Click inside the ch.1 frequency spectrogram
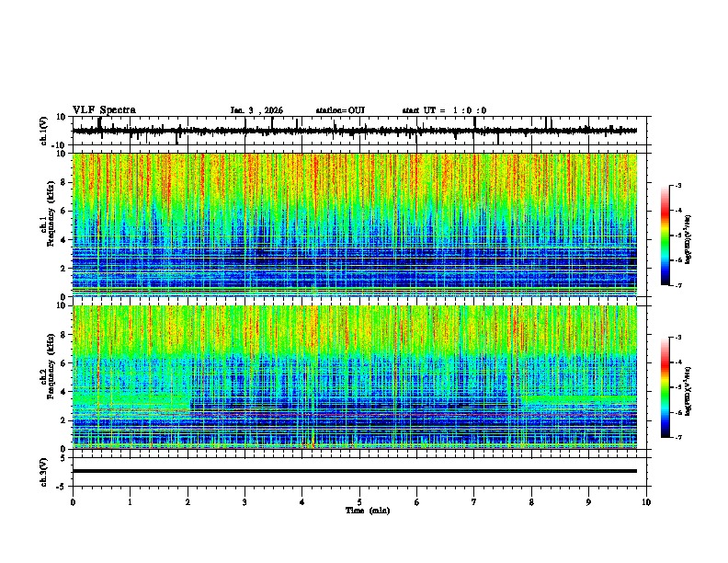 coord(355,224)
